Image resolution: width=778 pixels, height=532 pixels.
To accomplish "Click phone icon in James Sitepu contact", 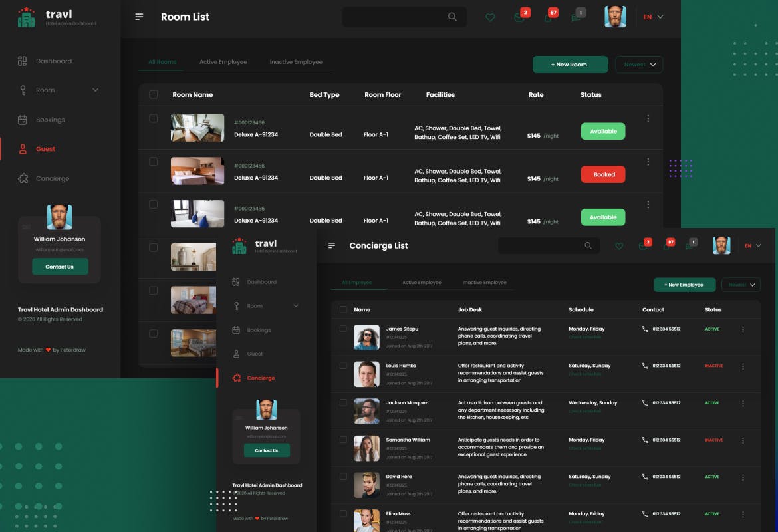I will click(x=645, y=329).
